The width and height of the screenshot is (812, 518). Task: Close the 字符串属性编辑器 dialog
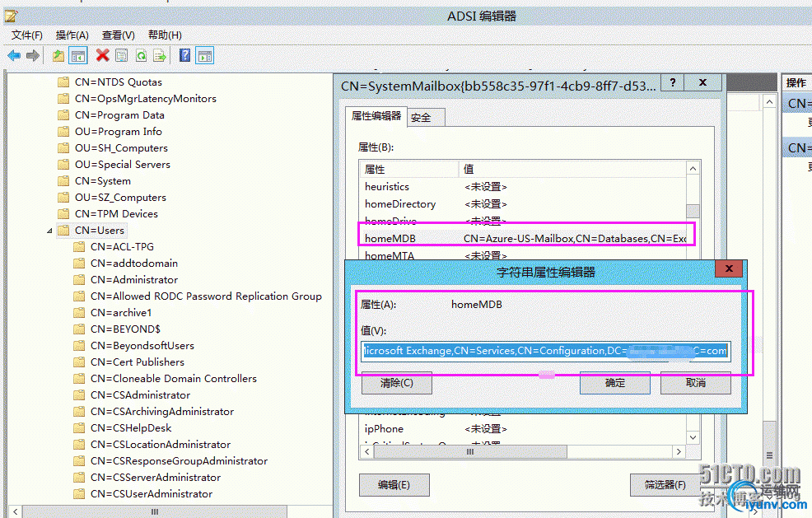(x=729, y=268)
